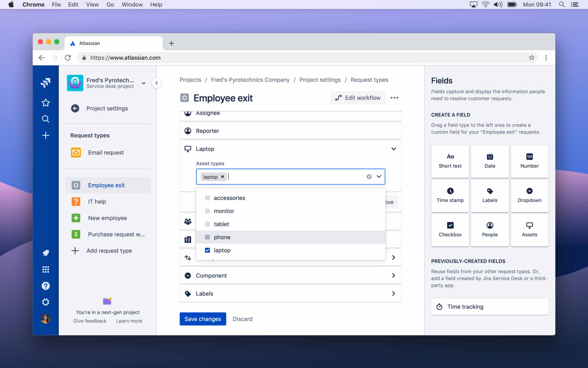The image size is (588, 368).
Task: Click Save changes button
Action: pyautogui.click(x=203, y=319)
